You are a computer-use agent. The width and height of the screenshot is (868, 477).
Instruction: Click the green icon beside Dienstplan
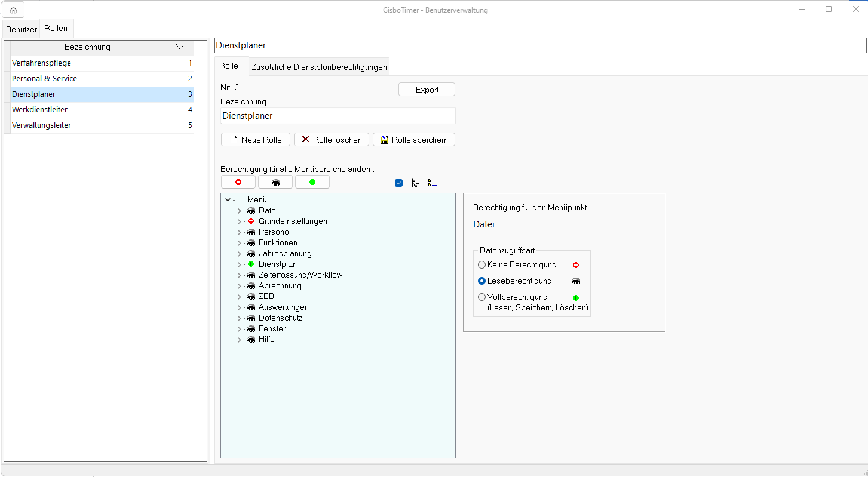[251, 264]
